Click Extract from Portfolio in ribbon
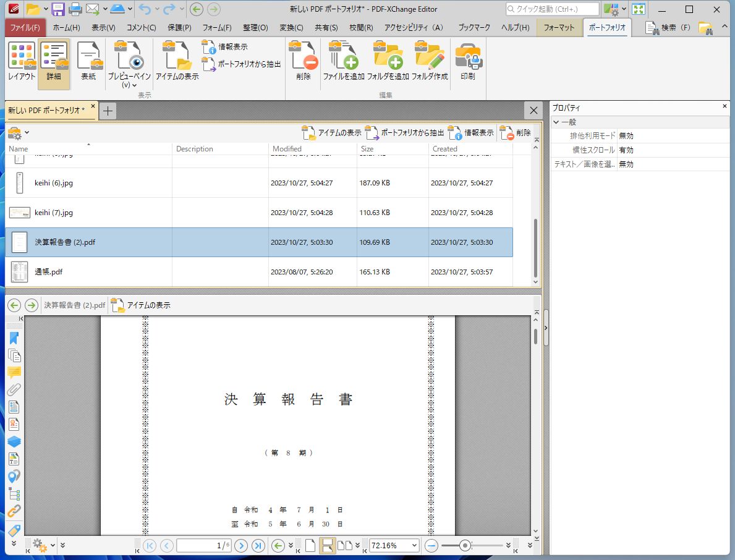This screenshot has width=735, height=560. (x=242, y=64)
